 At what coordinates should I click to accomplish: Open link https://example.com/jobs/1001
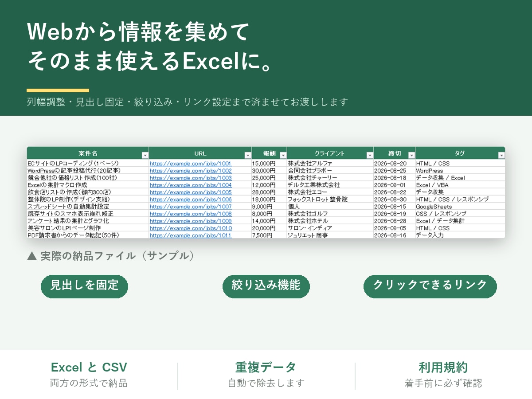pos(191,163)
